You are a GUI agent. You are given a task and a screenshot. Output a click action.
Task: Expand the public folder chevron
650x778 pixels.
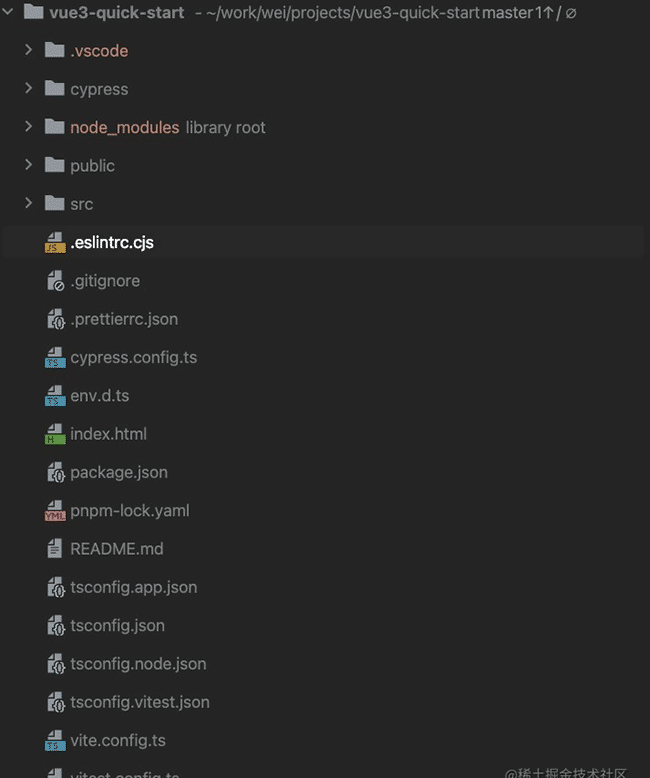29,166
